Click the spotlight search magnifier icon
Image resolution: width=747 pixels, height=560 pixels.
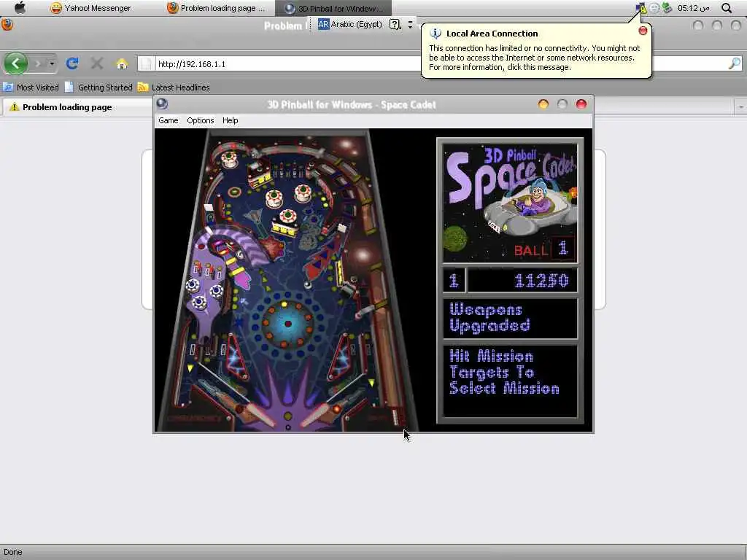pyautogui.click(x=727, y=8)
